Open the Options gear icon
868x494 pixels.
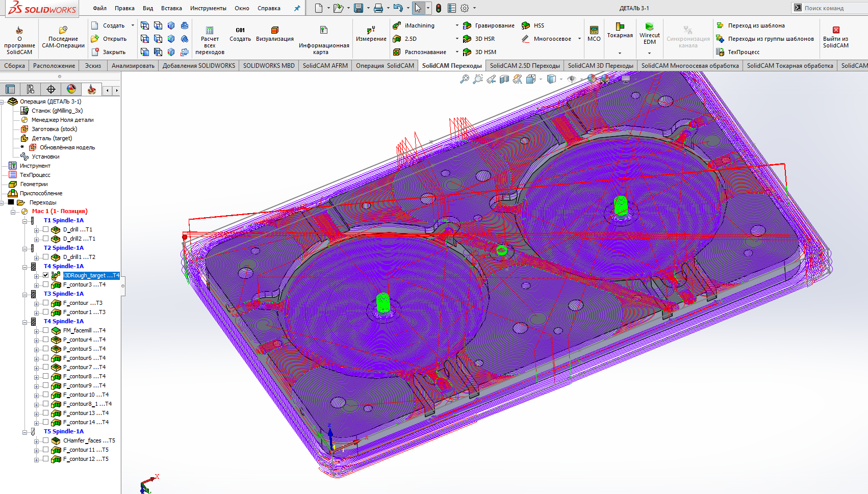465,8
